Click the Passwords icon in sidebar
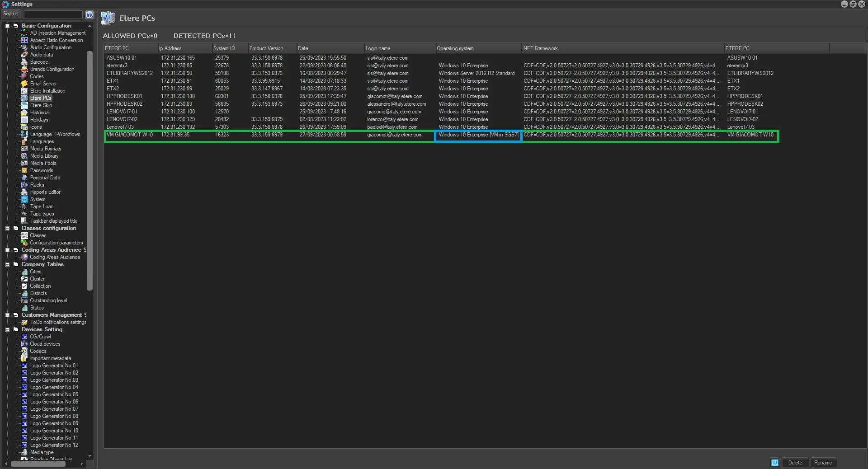 [x=24, y=170]
